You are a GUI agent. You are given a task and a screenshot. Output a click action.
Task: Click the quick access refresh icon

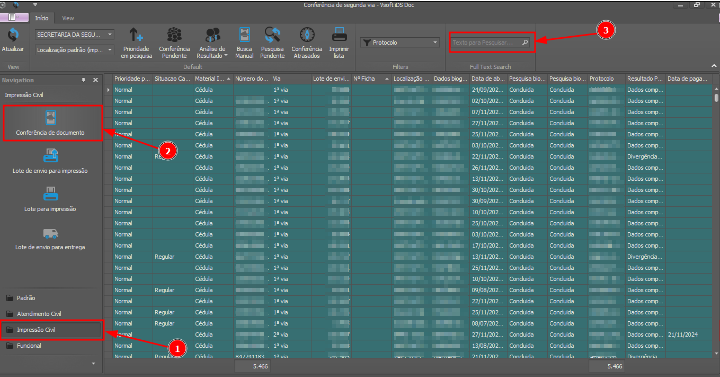tap(17, 5)
